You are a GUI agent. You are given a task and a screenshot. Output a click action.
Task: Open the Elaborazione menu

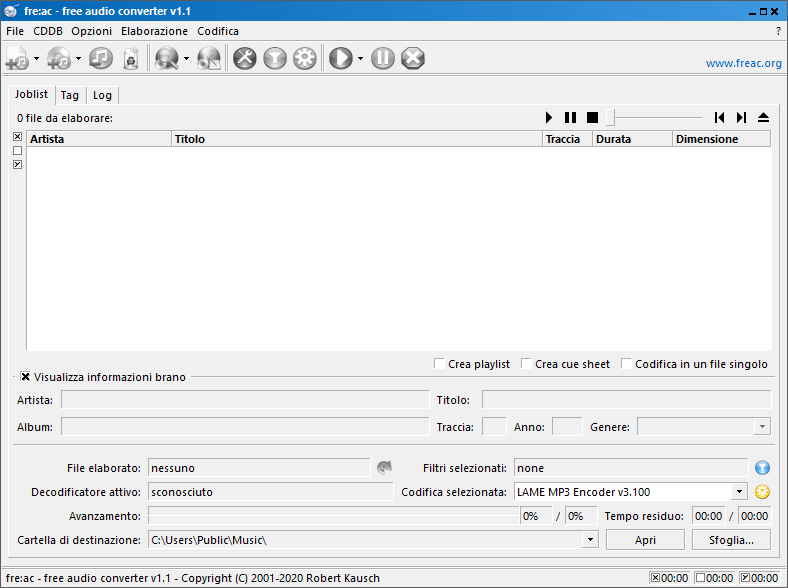(x=154, y=31)
